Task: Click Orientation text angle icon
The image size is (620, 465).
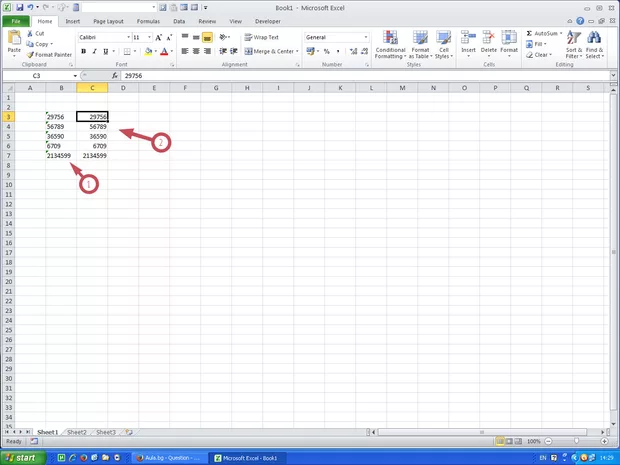Action: coord(223,37)
